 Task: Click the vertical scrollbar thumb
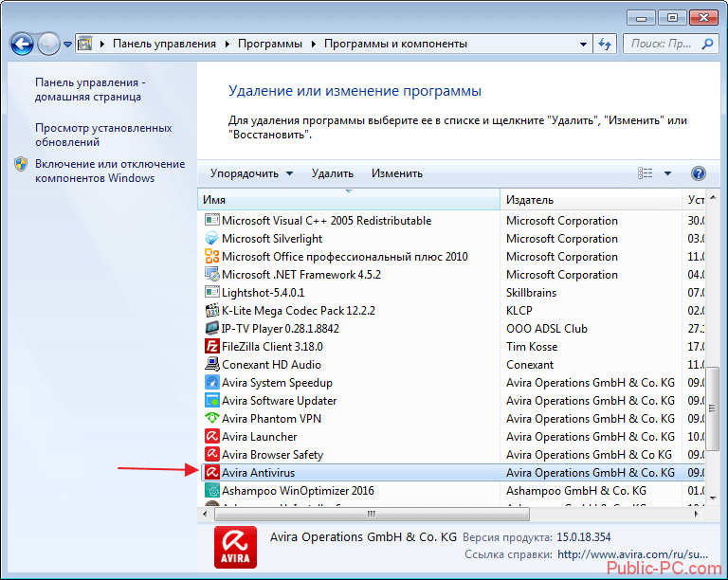(x=713, y=408)
